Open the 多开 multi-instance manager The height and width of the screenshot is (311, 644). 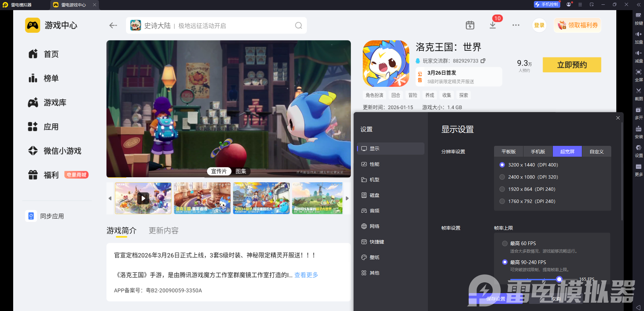[638, 113]
